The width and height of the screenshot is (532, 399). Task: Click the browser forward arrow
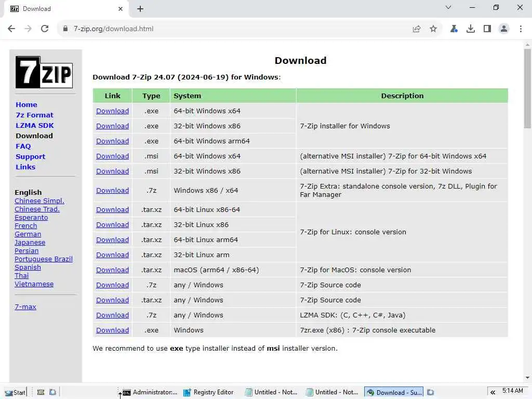(28, 29)
